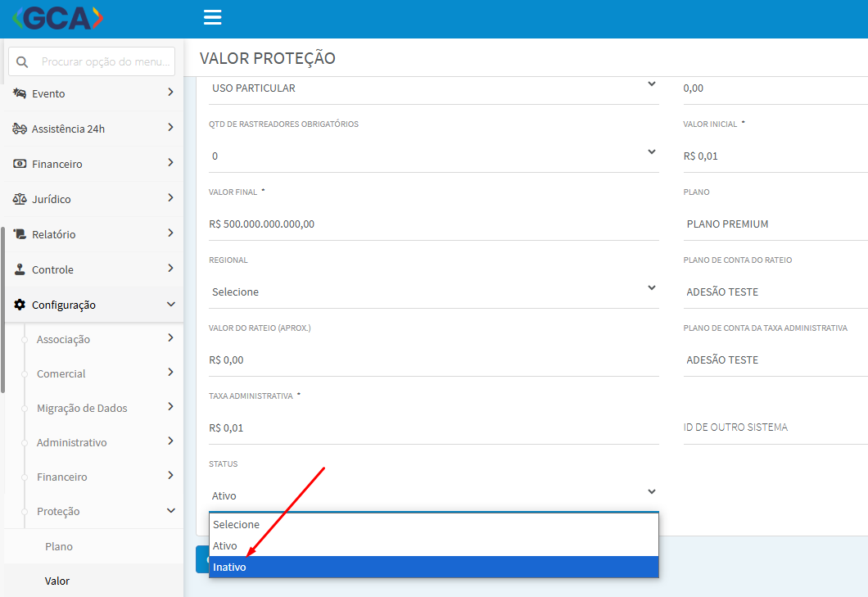Expand the Relatório chevron
Screen dimensions: 868x597
coord(170,233)
